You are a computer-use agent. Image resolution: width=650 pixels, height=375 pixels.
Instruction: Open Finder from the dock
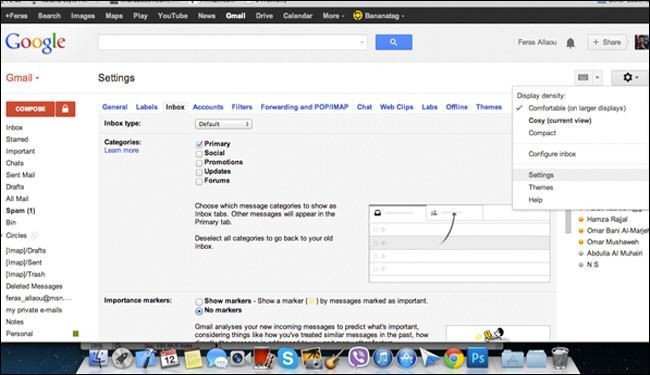99,358
